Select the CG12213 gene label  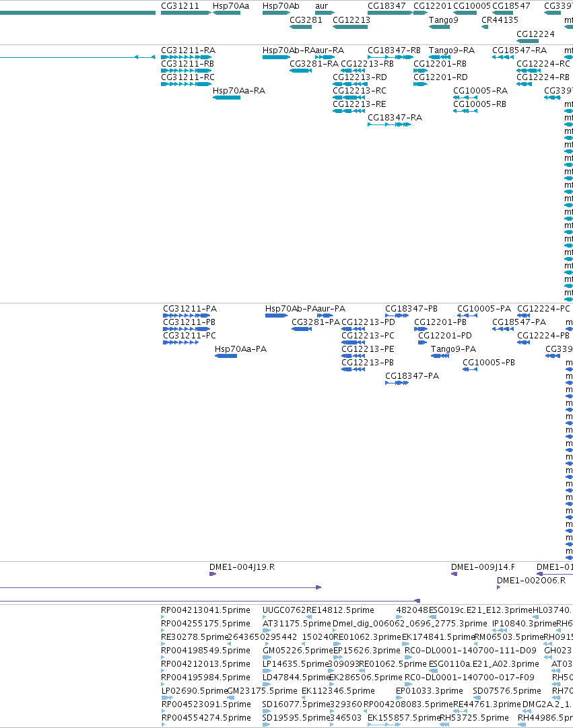coord(351,20)
